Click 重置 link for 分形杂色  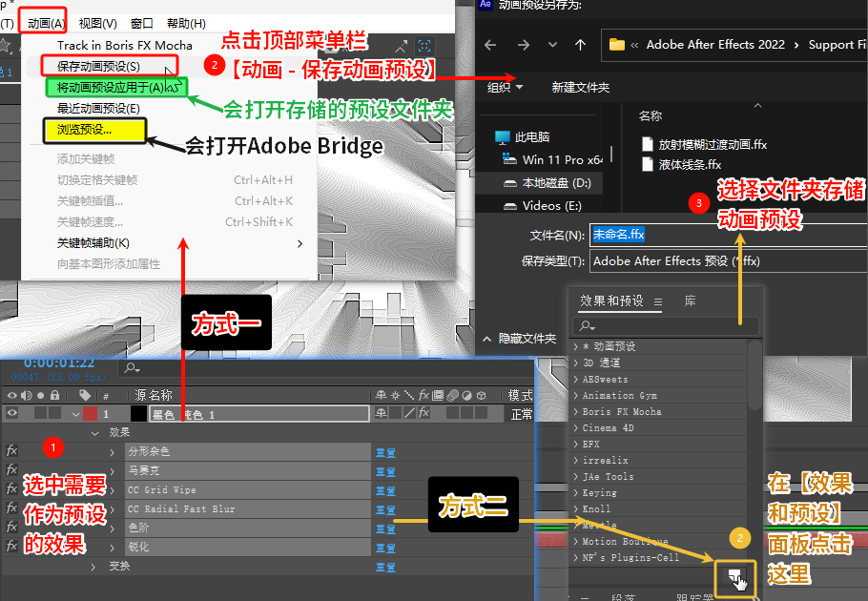tap(385, 453)
